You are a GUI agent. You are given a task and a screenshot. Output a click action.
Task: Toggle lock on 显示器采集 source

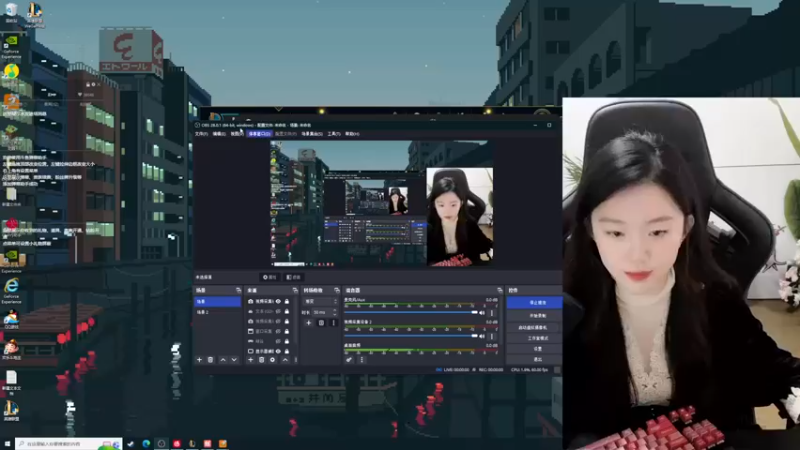[287, 351]
